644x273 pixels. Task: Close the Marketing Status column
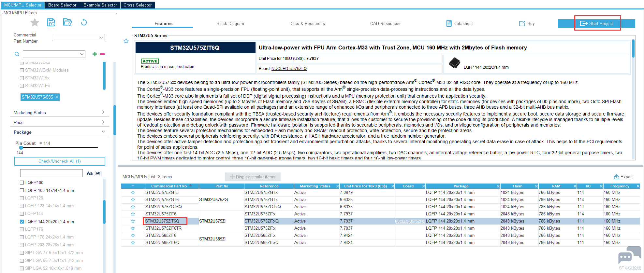coord(338,186)
